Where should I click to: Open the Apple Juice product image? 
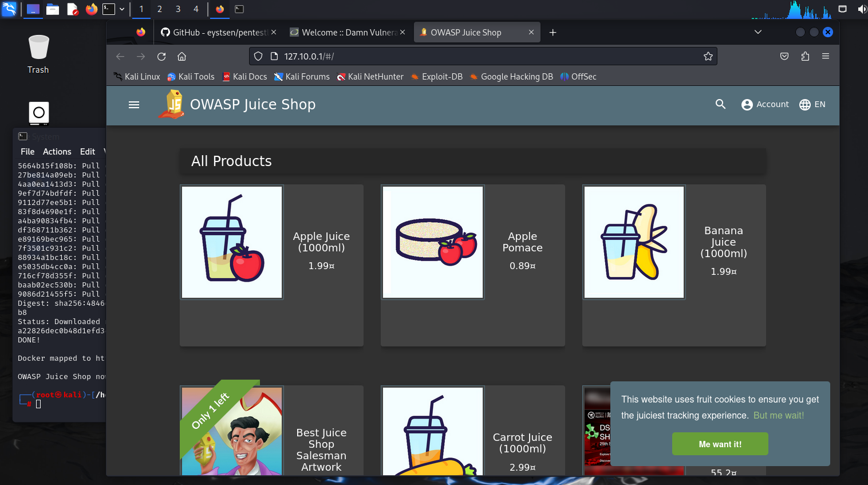point(232,242)
